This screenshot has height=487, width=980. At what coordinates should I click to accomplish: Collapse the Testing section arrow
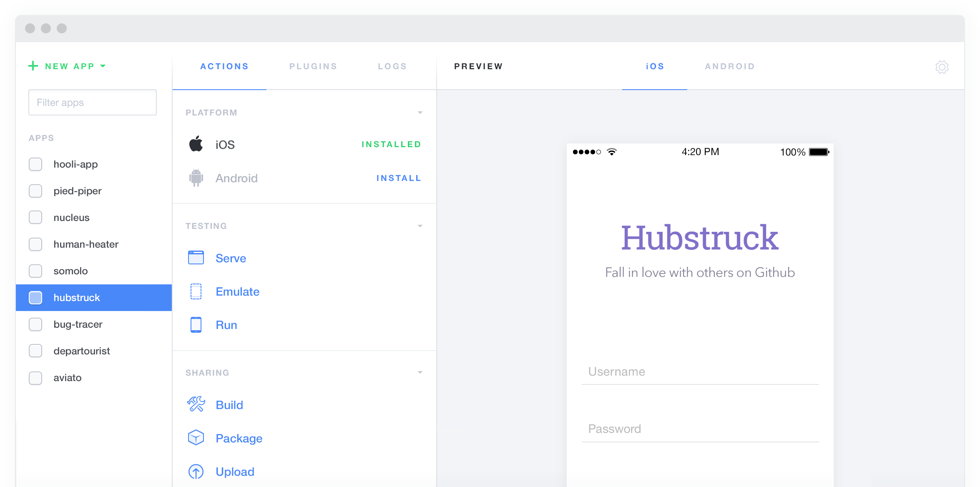coord(420,226)
